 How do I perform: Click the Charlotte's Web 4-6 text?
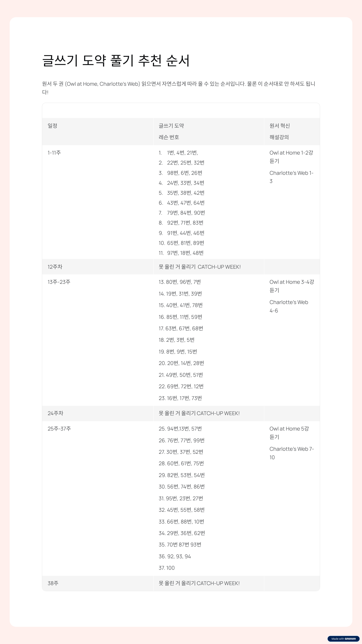click(289, 306)
